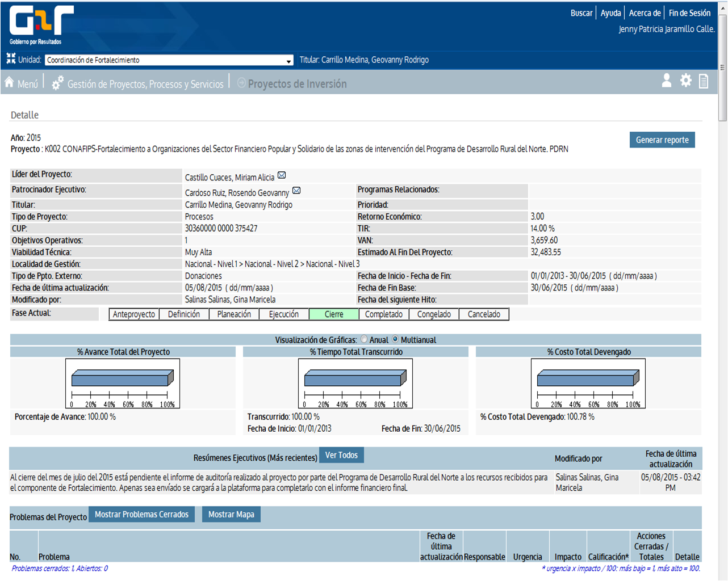This screenshot has width=728, height=581.
Task: Click Ver Todos for executive summaries
Action: point(341,455)
